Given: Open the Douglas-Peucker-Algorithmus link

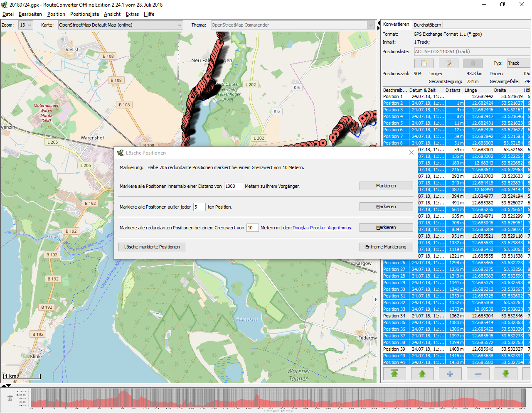Looking at the screenshot, I should (322, 228).
